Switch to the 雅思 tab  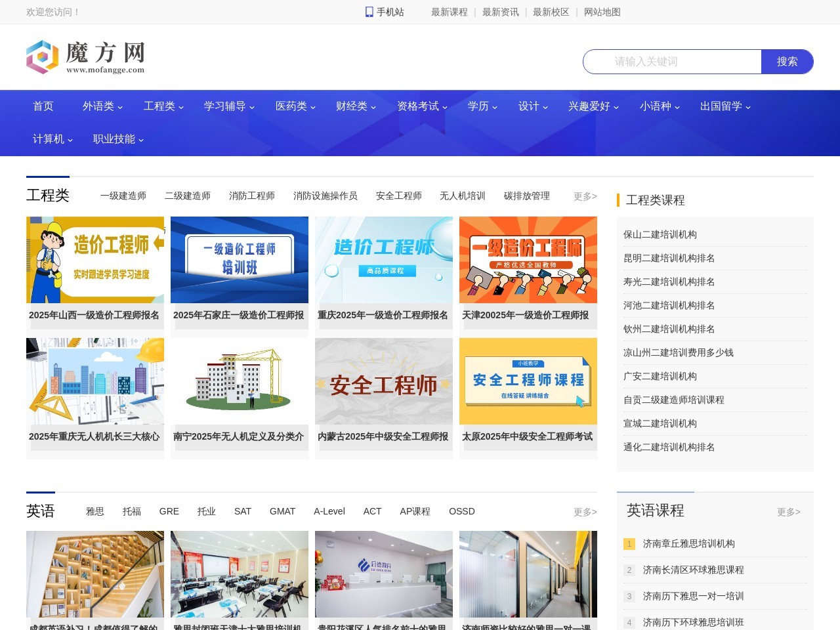click(x=95, y=511)
